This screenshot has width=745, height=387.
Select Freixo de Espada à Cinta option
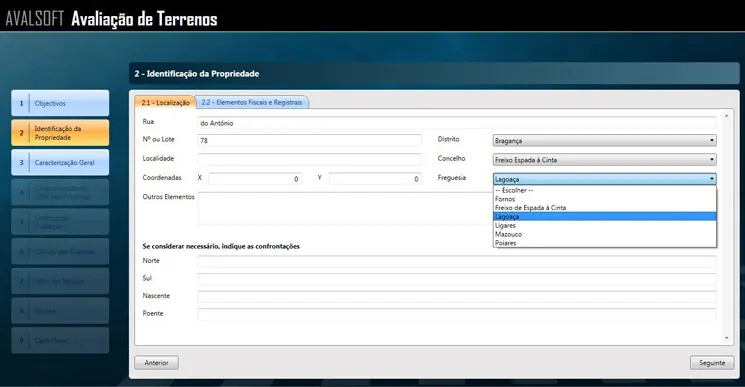pyautogui.click(x=604, y=208)
